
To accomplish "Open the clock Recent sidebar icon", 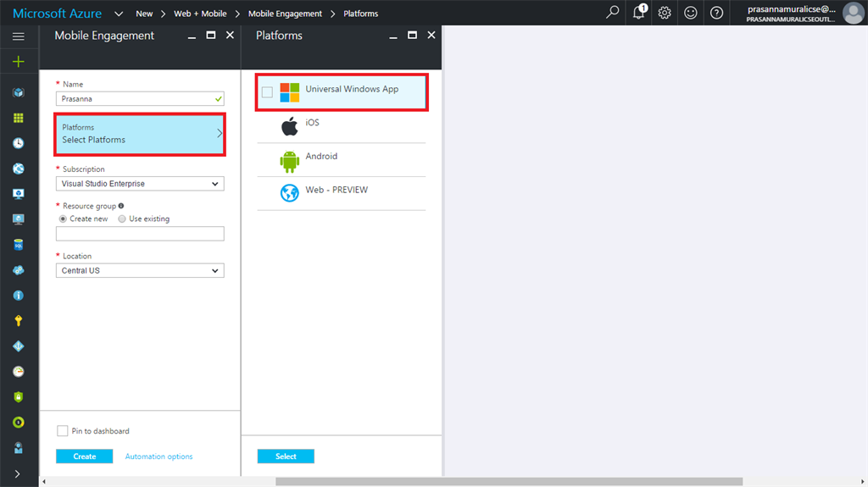I will [x=19, y=143].
